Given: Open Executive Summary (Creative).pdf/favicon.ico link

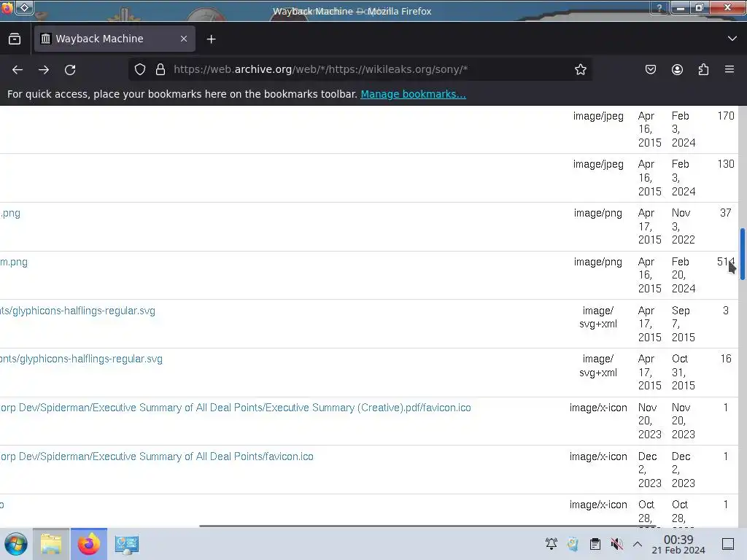Looking at the screenshot, I should point(236,408).
